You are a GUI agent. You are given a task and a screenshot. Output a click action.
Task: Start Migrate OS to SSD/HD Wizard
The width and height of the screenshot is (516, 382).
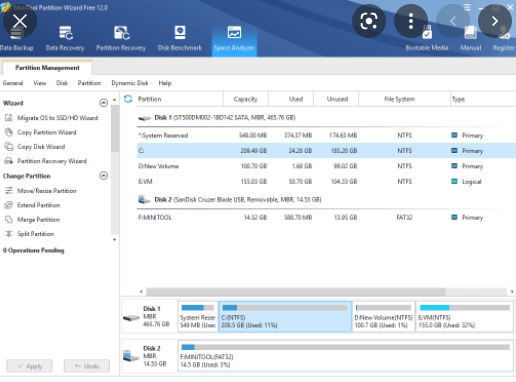point(58,118)
